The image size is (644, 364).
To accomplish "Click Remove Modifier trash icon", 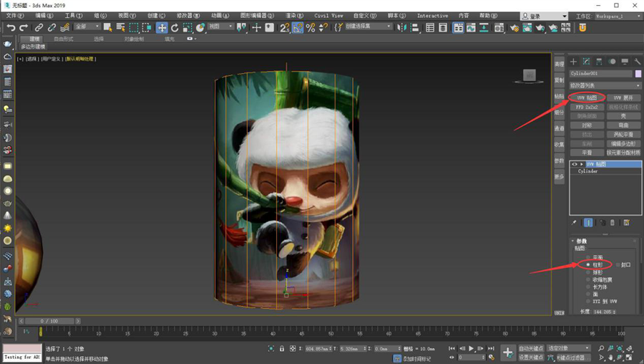I will [613, 223].
